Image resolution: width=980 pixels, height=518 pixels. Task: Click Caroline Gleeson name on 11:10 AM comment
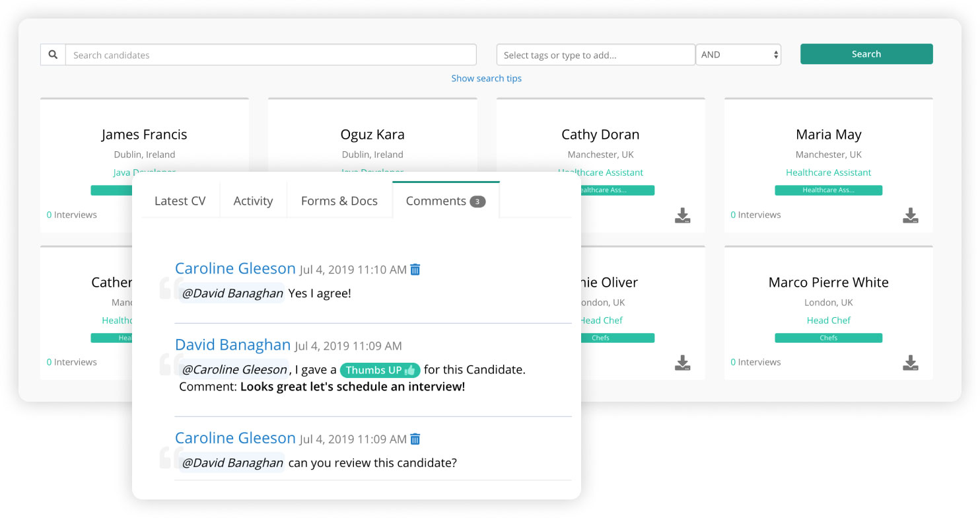point(235,268)
